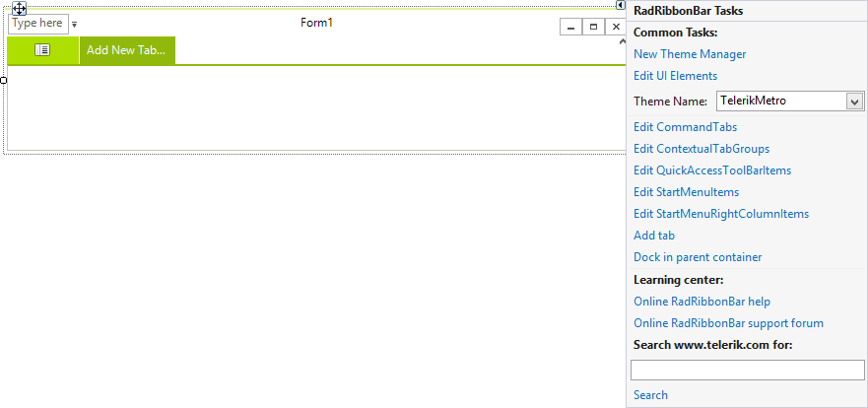The height and width of the screenshot is (408, 868).
Task: Click the TelerikMetro theme name value
Action: point(753,101)
